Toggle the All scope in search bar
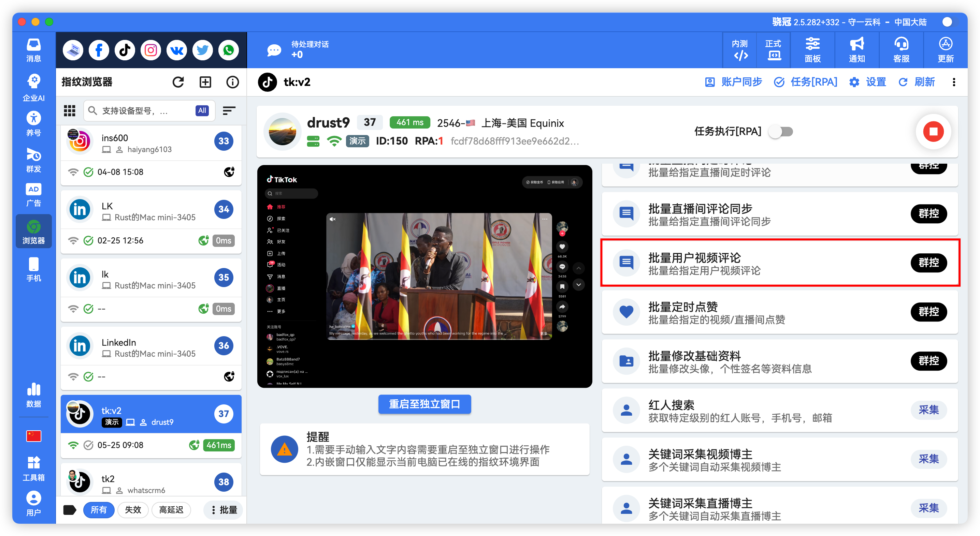Viewport: 980px width, 536px height. click(202, 110)
